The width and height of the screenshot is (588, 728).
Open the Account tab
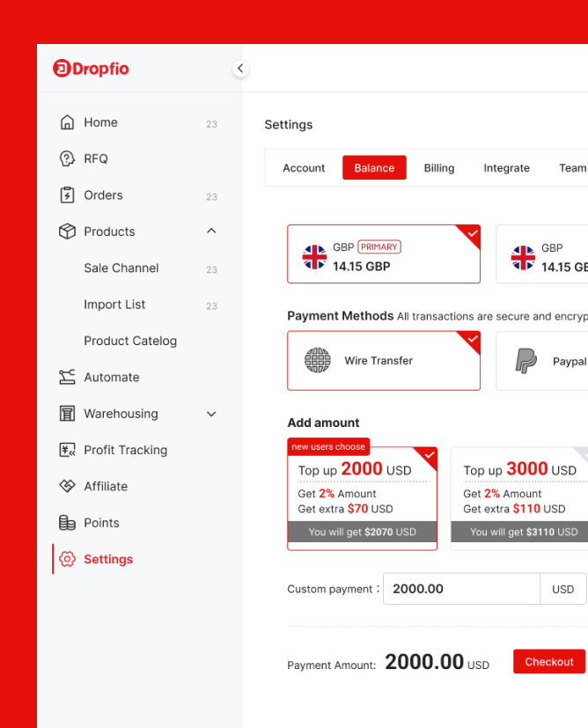click(x=304, y=168)
